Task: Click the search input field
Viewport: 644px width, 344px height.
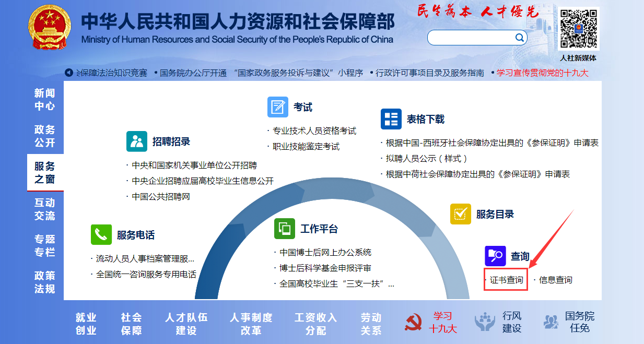Action: coord(470,38)
